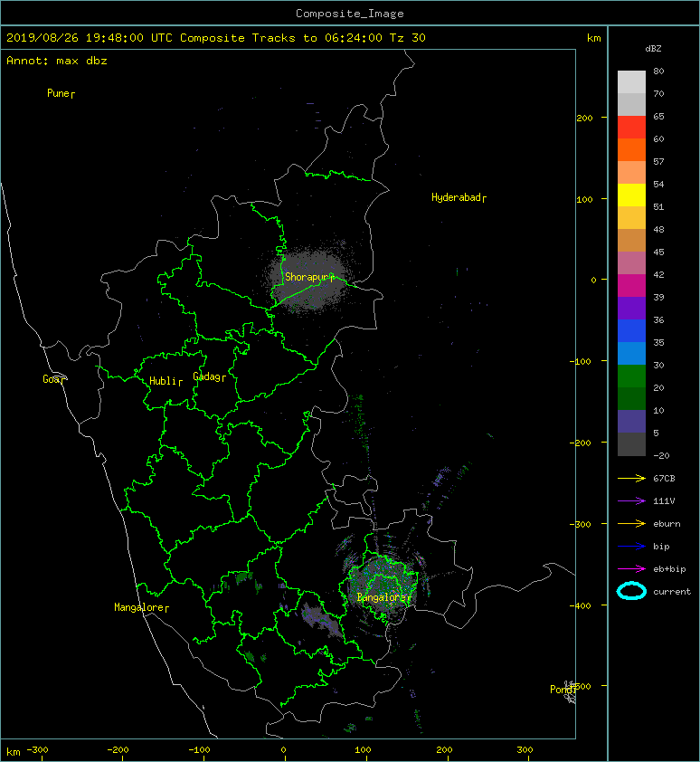The height and width of the screenshot is (762, 700).
Task: Click the 'Annot: max dbz' annotation
Action: [x=57, y=61]
